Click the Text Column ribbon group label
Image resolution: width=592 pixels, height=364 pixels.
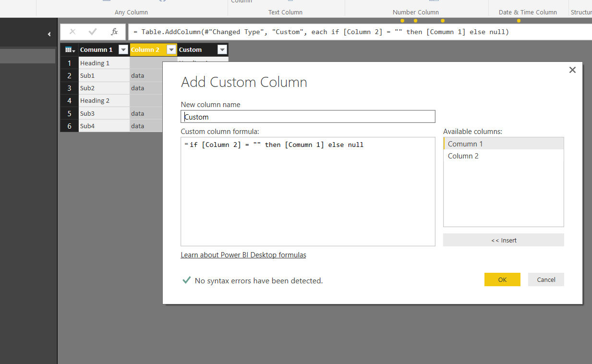(285, 12)
